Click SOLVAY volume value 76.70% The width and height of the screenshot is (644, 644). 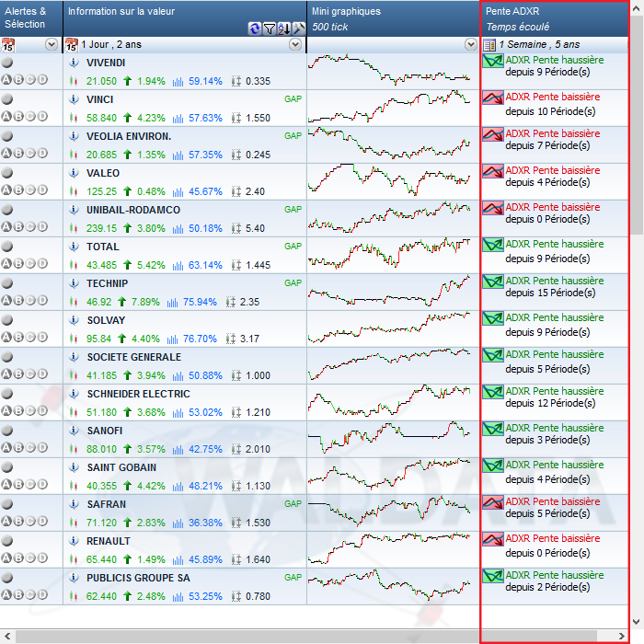(x=200, y=339)
